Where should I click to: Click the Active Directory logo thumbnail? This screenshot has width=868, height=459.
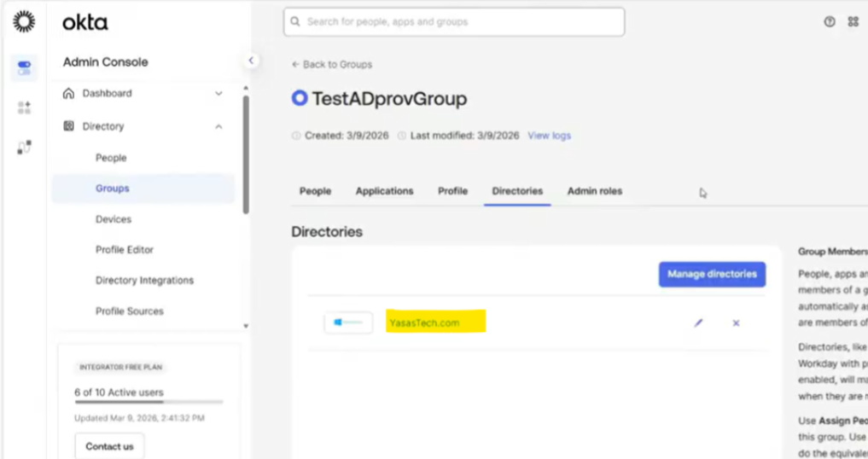click(x=348, y=323)
